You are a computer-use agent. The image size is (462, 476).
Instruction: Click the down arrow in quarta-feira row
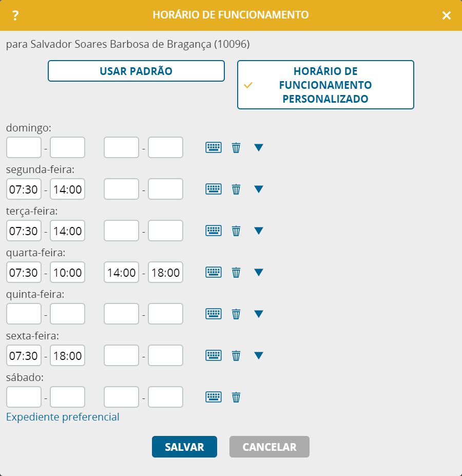tap(259, 272)
